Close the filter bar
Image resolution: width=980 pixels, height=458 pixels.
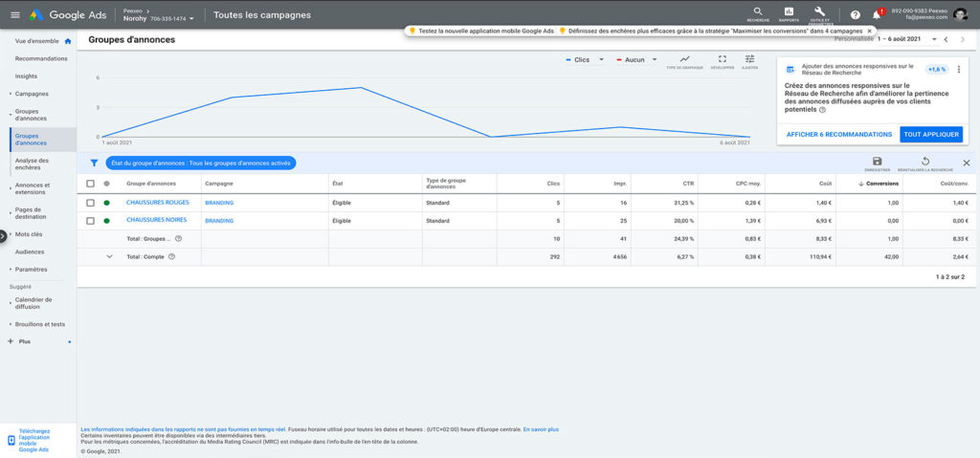(967, 164)
